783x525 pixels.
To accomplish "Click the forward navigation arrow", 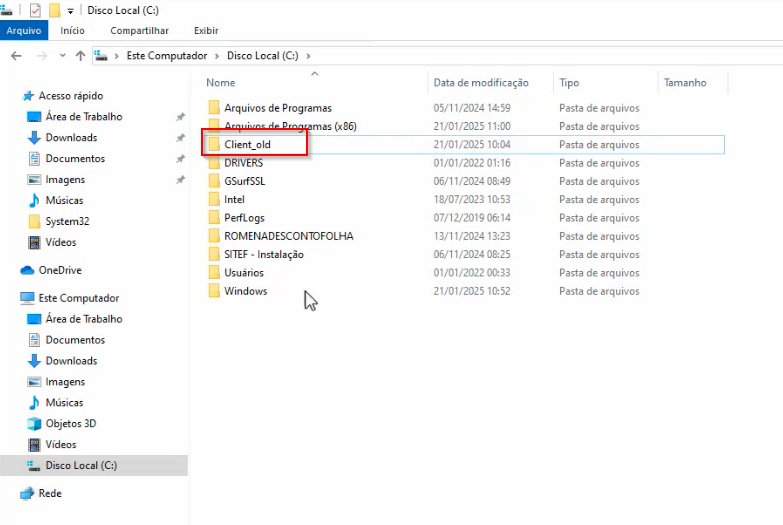I will [42, 56].
